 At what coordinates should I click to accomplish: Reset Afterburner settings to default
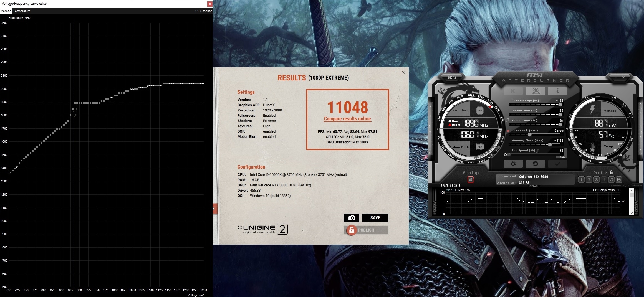click(536, 164)
